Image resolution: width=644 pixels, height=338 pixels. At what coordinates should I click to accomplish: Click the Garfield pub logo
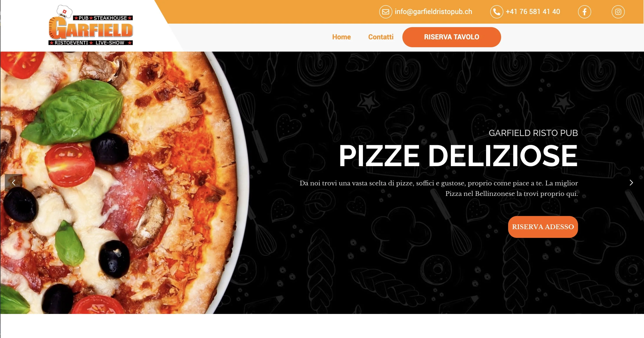[x=90, y=25]
